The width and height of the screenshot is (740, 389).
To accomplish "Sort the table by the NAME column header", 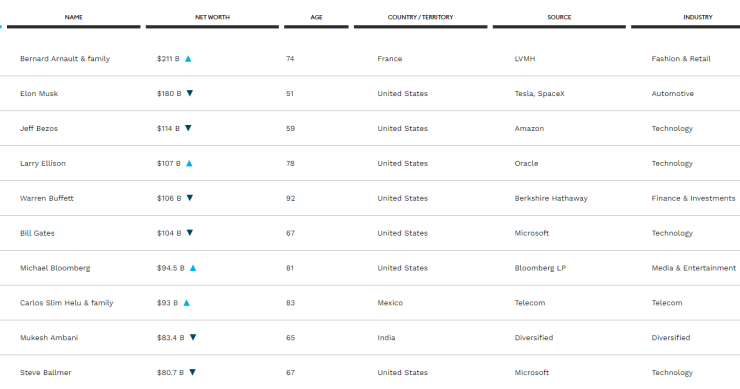I will click(74, 17).
